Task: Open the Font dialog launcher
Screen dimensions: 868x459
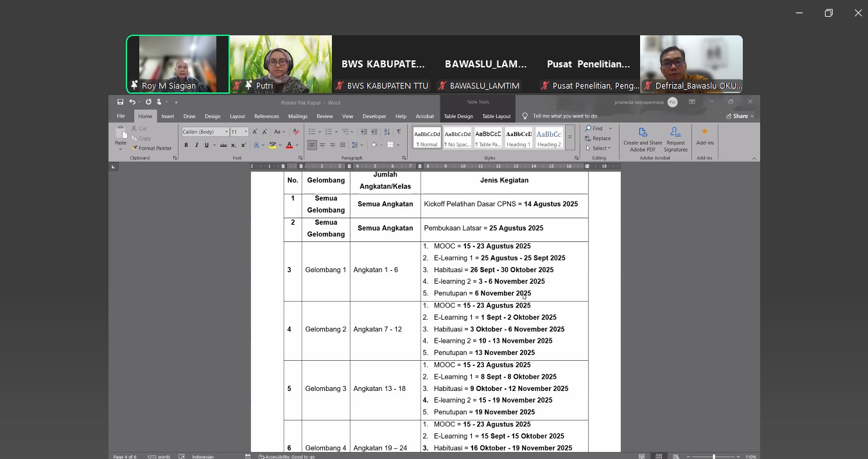Action: pyautogui.click(x=300, y=158)
